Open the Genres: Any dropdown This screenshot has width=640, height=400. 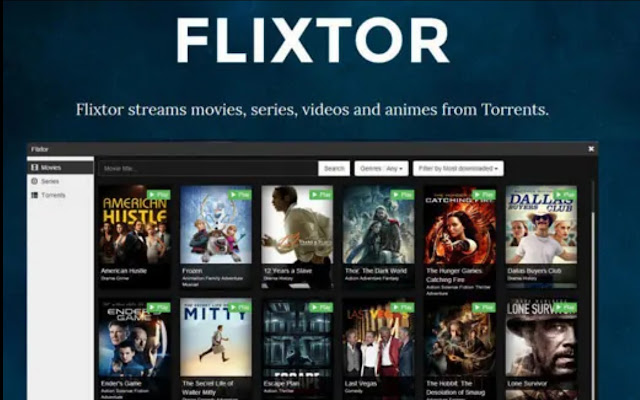(381, 168)
